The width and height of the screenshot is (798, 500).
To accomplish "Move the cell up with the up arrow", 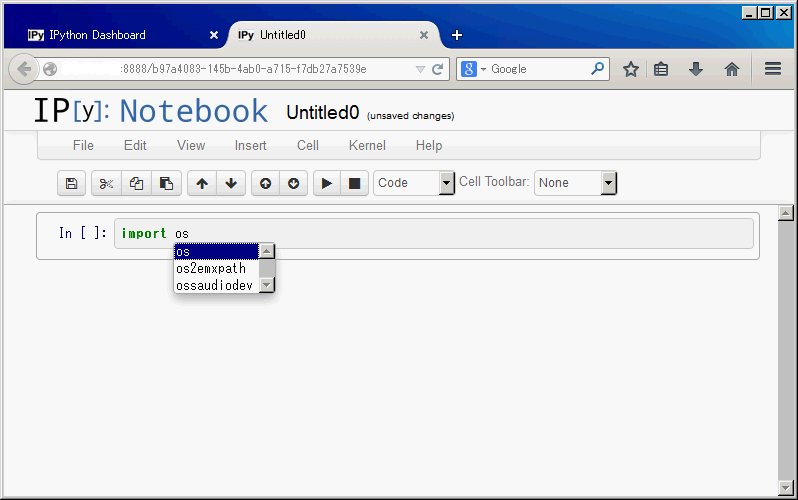I will pos(202,183).
